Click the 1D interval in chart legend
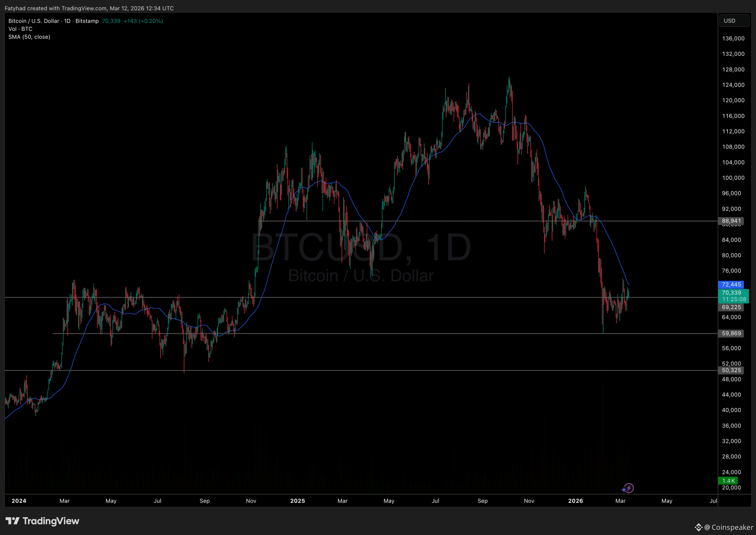The image size is (756, 535). click(x=67, y=21)
